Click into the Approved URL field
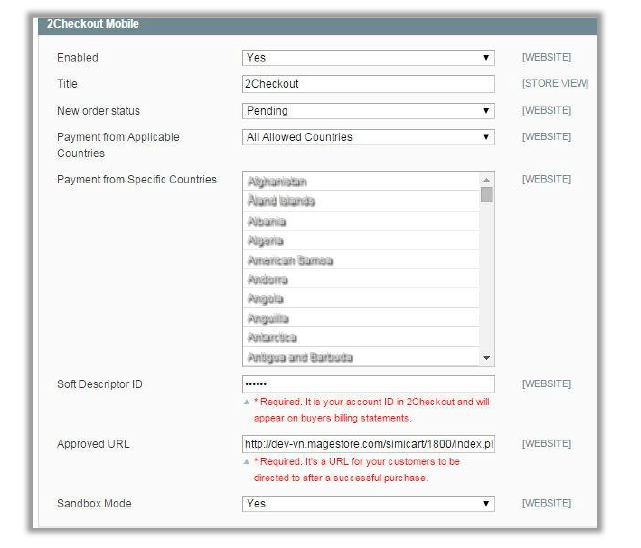 (368, 444)
